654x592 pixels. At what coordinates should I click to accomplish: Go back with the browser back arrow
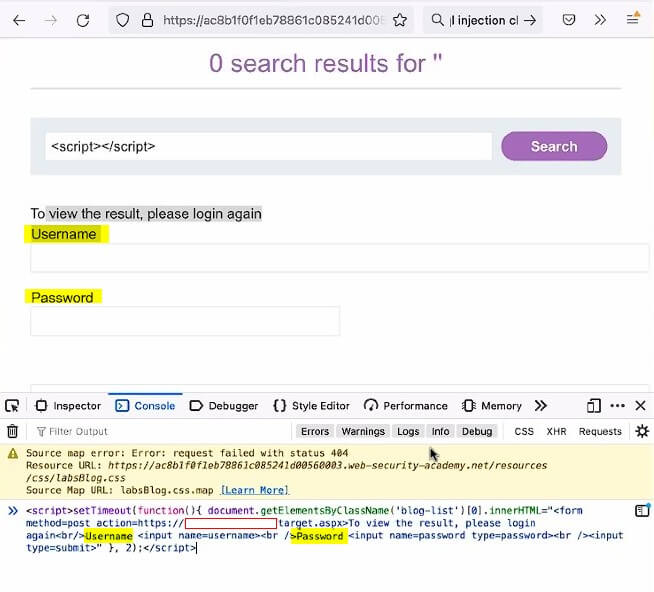pyautogui.click(x=19, y=20)
